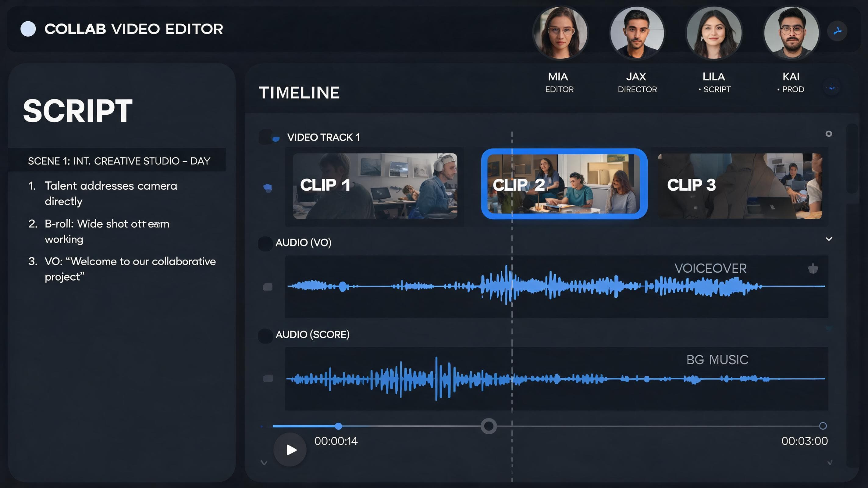Viewport: 868px width, 488px height.
Task: Click the 'AUDIO (SCORE)' track label
Action: [312, 335]
